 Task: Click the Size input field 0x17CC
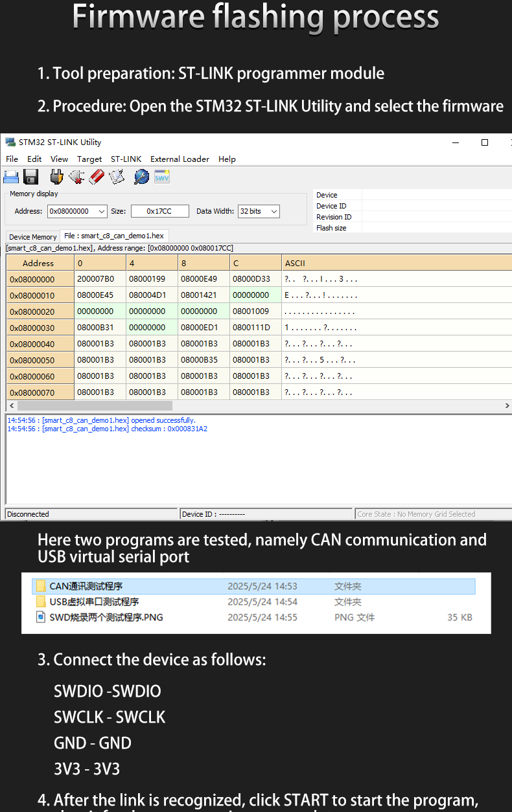coord(159,211)
